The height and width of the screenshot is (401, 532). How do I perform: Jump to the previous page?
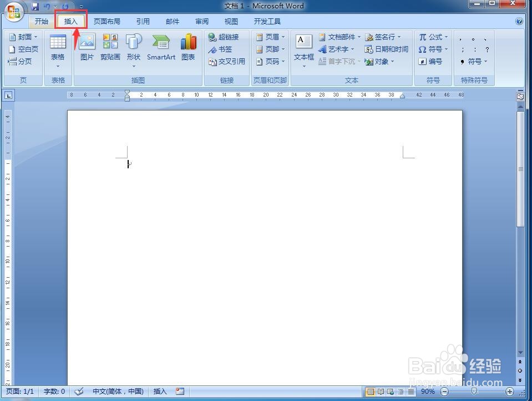[520, 362]
